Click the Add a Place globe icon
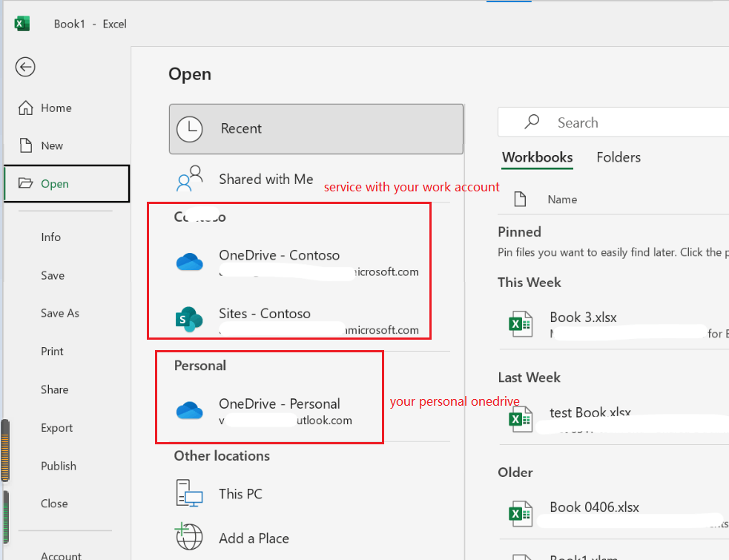 pyautogui.click(x=189, y=537)
